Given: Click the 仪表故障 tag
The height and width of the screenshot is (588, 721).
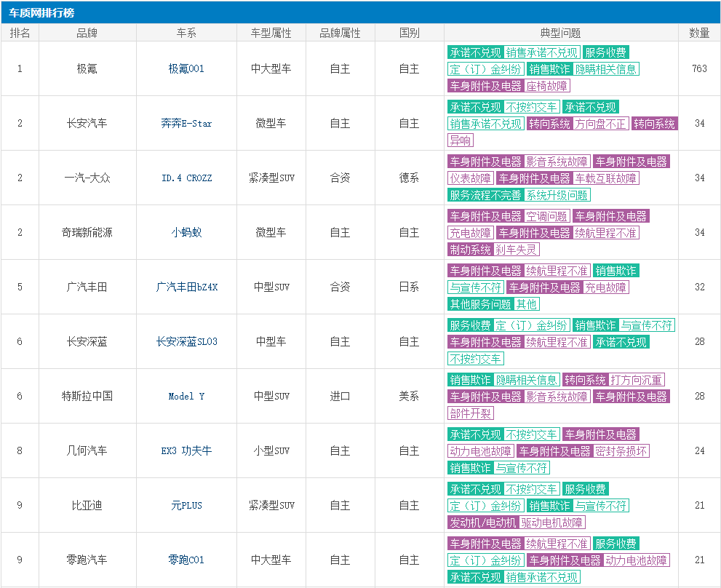Looking at the screenshot, I should click(471, 178).
